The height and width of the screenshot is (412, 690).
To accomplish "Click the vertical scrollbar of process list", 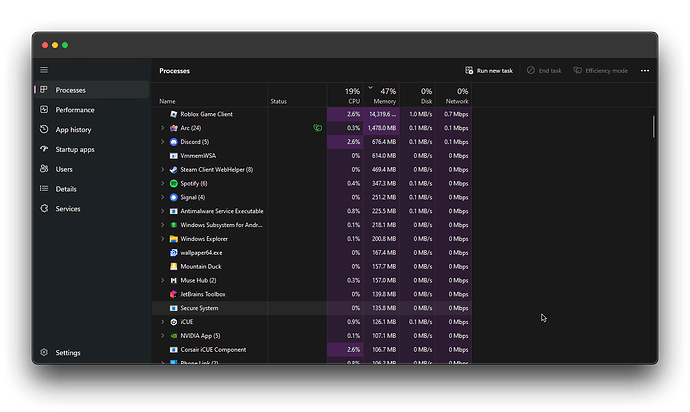I will pos(654,127).
